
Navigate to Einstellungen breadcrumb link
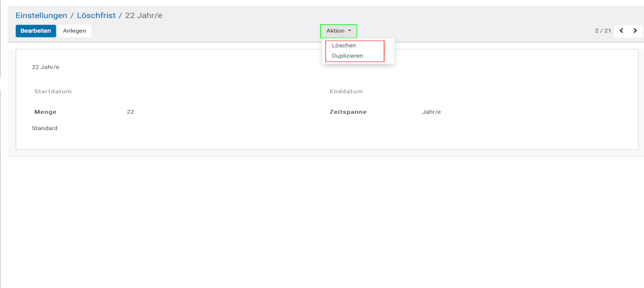coord(41,15)
